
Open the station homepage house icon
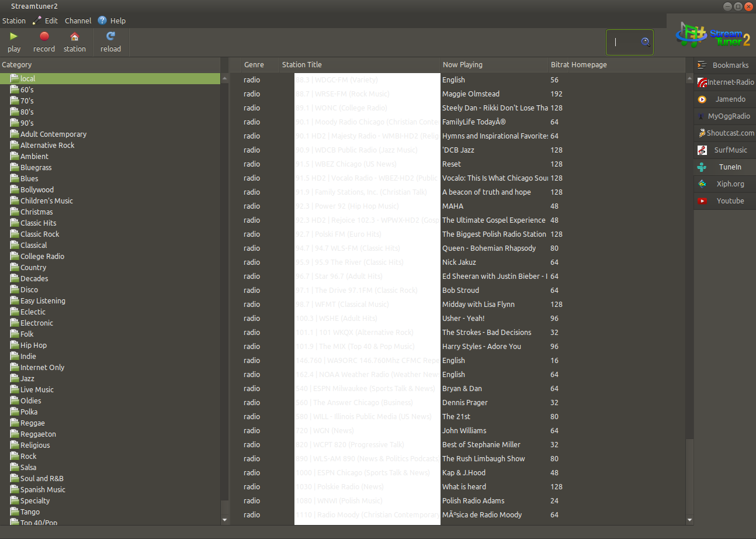tap(74, 37)
